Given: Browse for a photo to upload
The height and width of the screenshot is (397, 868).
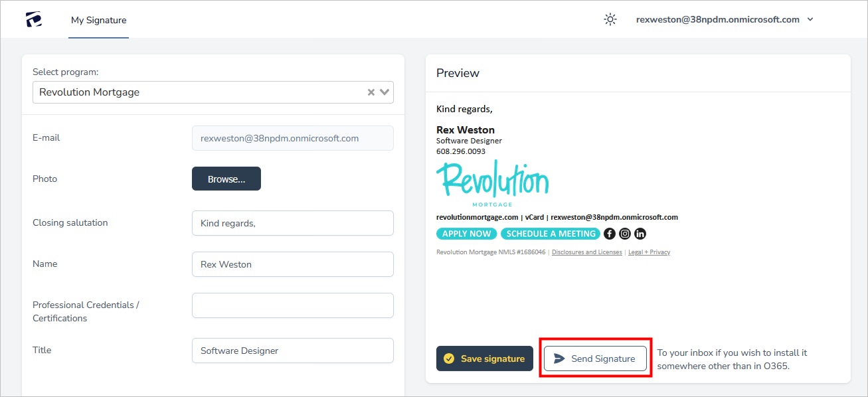Looking at the screenshot, I should pyautogui.click(x=226, y=179).
